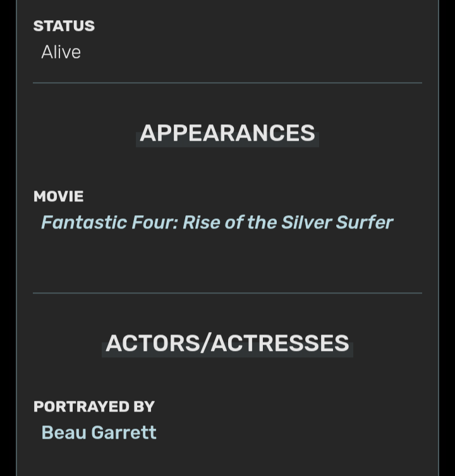The width and height of the screenshot is (455, 476).
Task: Open Beau Garrett's actor page
Action: (x=99, y=432)
